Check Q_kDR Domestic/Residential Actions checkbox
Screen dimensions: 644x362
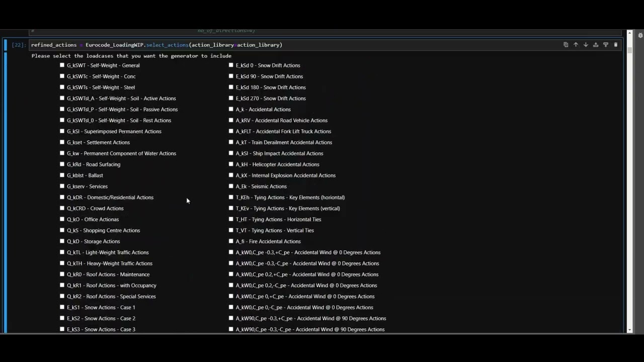coord(62,197)
